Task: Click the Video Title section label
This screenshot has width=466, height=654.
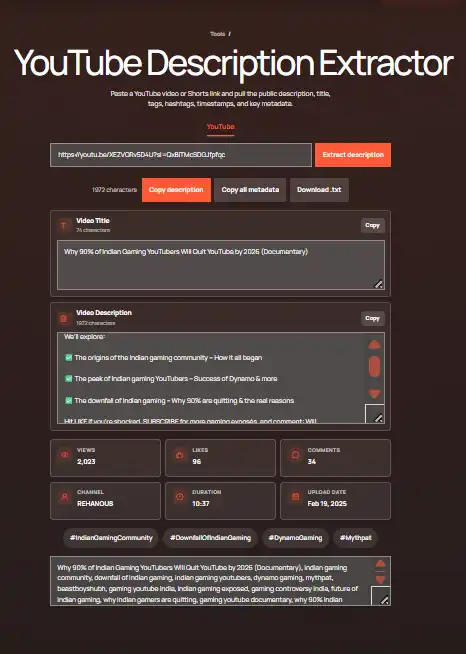Action: [93, 221]
